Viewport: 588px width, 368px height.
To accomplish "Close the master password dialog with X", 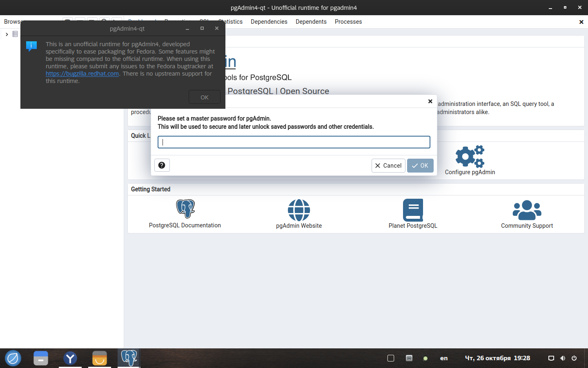I will click(x=430, y=101).
